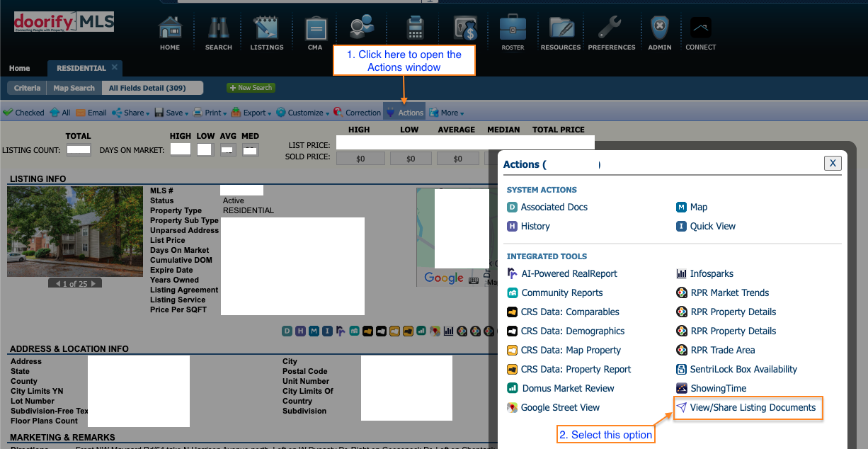Select Checked in the results toolbar
The image size is (868, 449).
(x=23, y=113)
